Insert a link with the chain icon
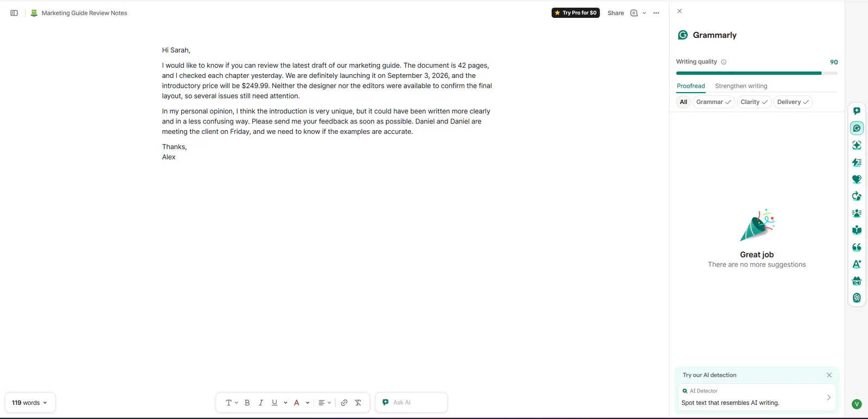 (344, 403)
